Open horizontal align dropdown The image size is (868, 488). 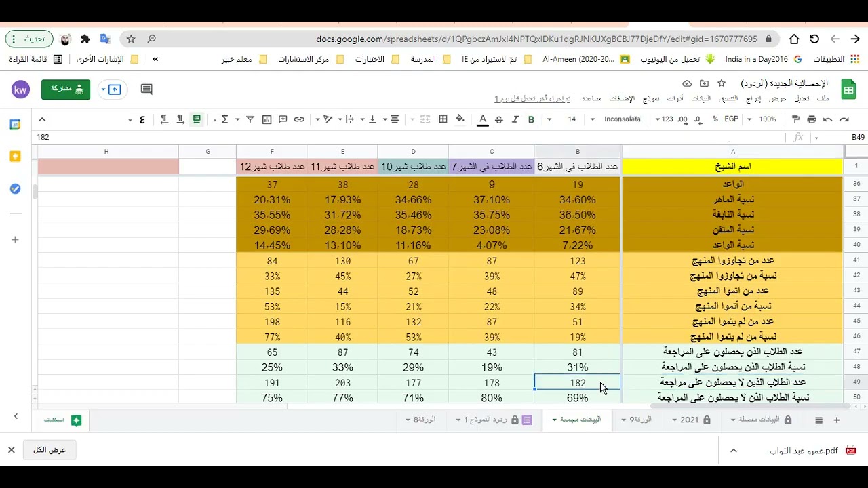click(391, 119)
